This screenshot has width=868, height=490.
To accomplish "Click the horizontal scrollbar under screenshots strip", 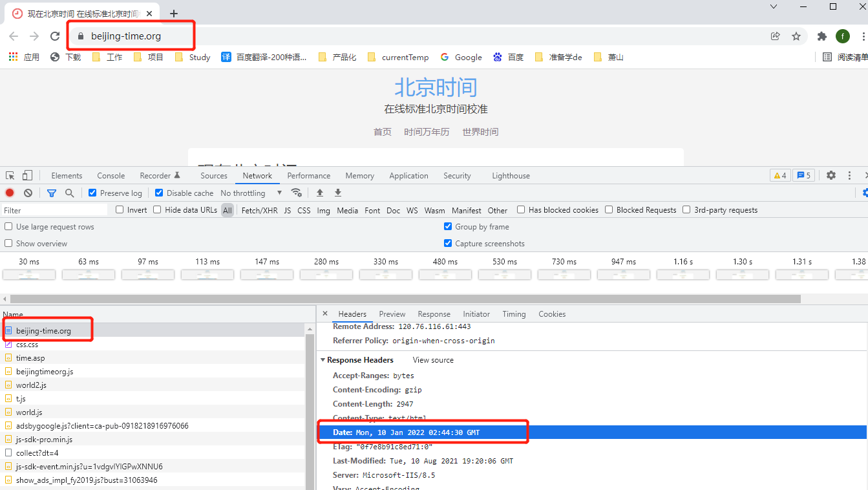I will (x=405, y=299).
